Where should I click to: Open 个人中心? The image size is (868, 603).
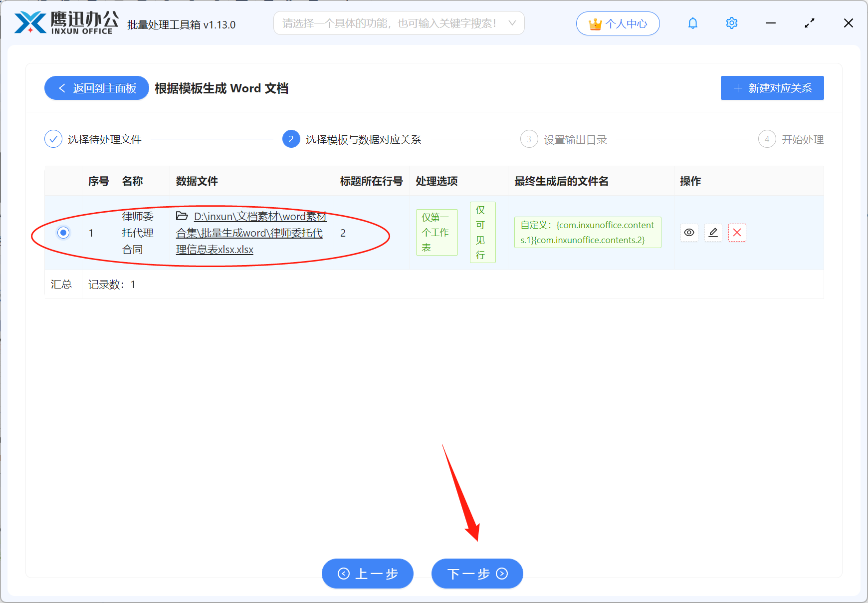click(618, 23)
